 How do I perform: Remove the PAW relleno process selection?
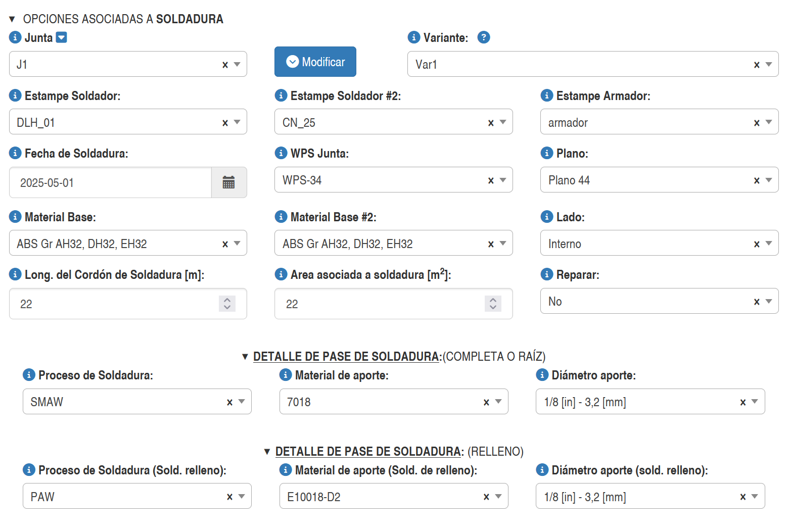pyautogui.click(x=229, y=497)
